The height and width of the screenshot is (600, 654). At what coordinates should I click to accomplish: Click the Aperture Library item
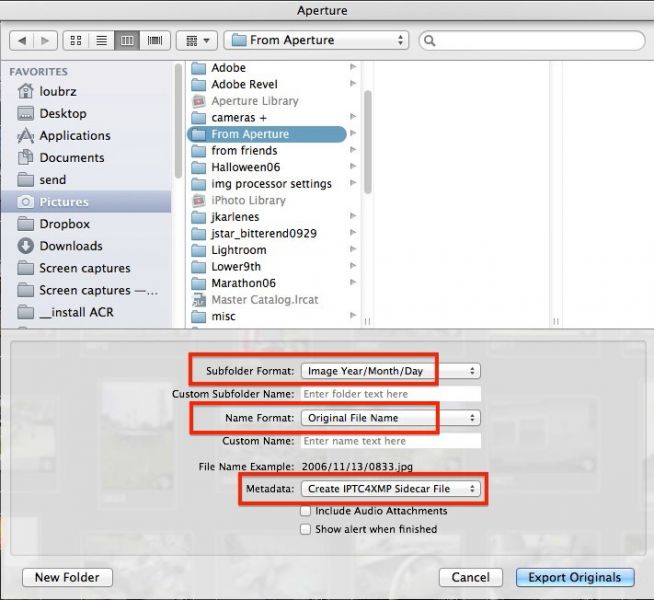267,101
